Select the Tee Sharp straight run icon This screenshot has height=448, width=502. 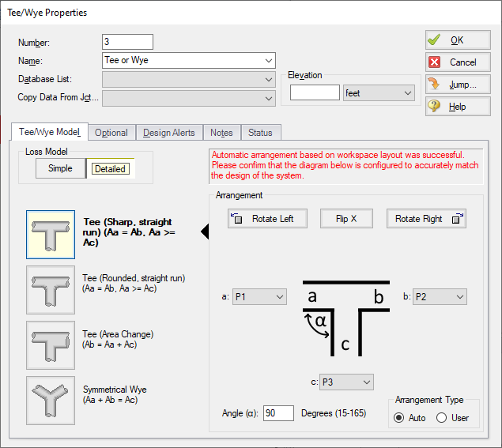pyautogui.click(x=51, y=235)
